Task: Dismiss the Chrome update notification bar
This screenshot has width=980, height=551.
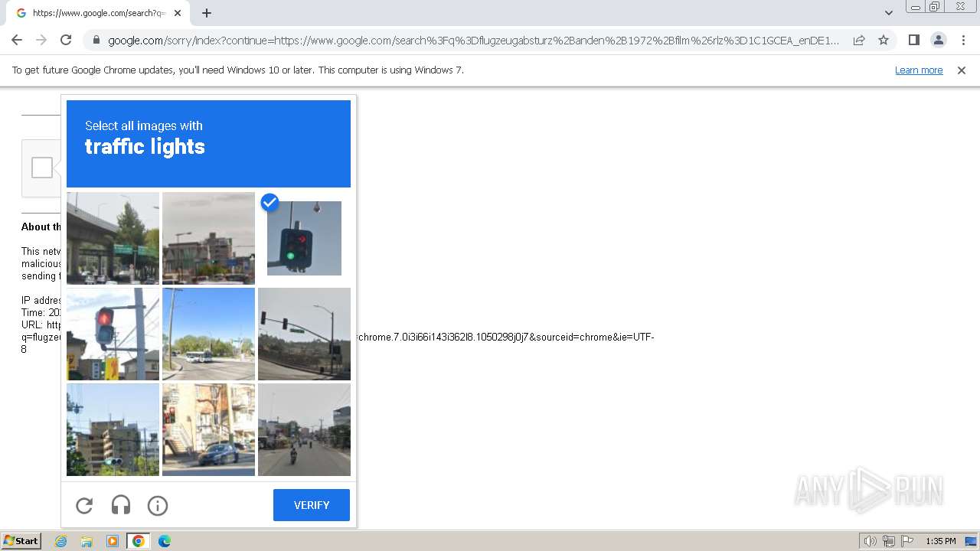Action: pyautogui.click(x=962, y=70)
